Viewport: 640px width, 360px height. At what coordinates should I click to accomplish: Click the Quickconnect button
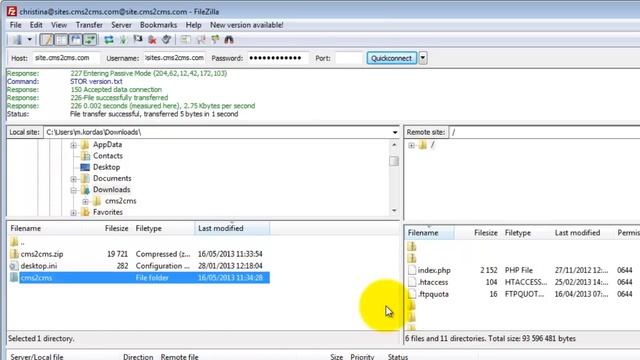tap(391, 58)
